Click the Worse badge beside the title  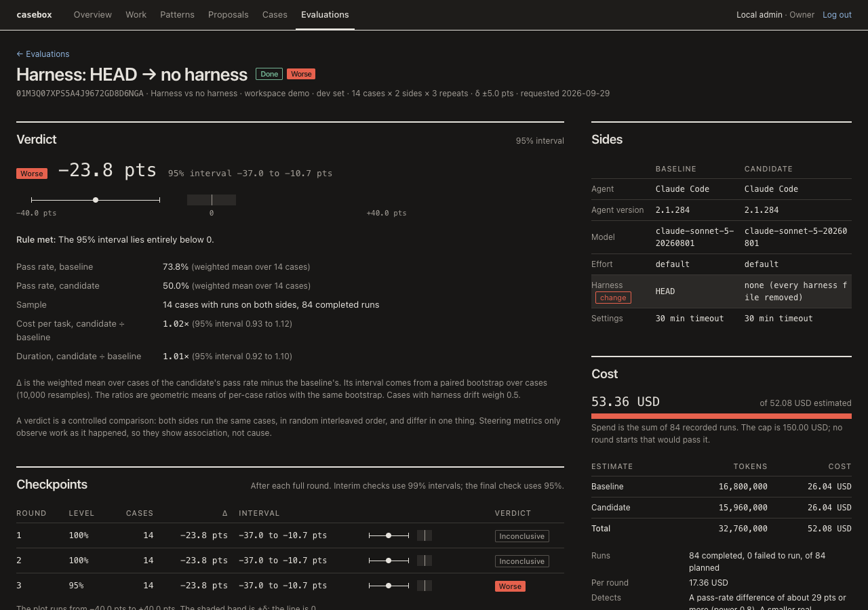[301, 74]
